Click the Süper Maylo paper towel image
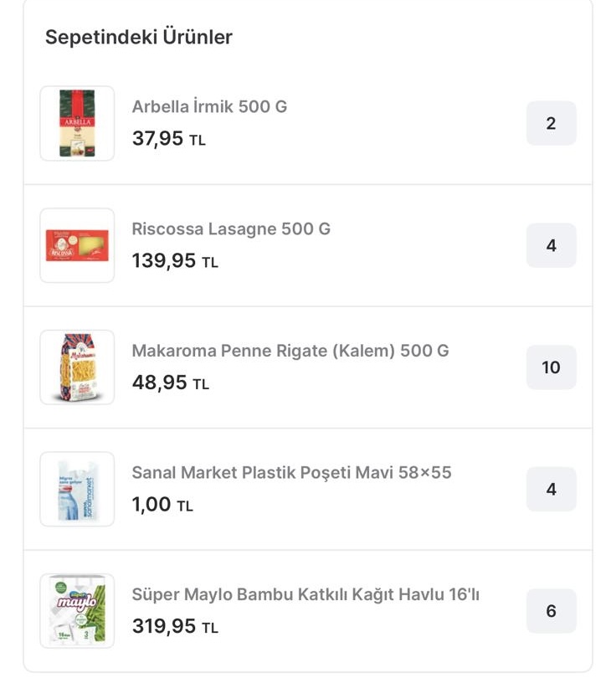The width and height of the screenshot is (616, 683). coord(77,611)
